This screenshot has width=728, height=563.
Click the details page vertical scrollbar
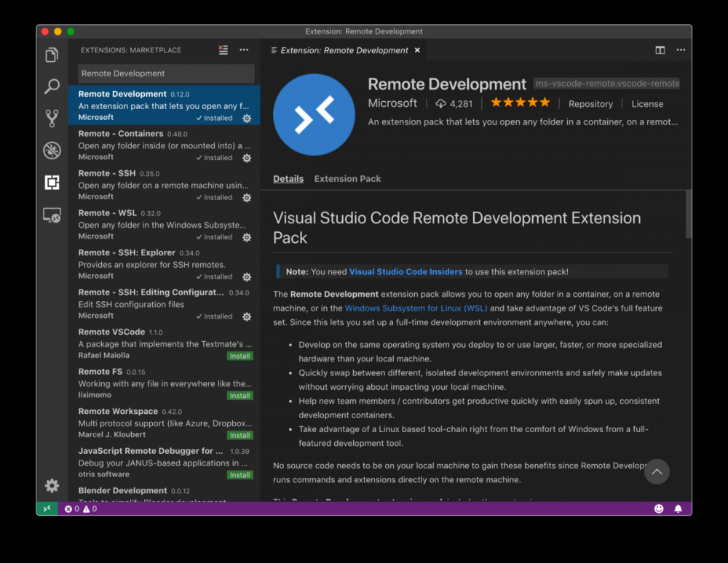[689, 214]
